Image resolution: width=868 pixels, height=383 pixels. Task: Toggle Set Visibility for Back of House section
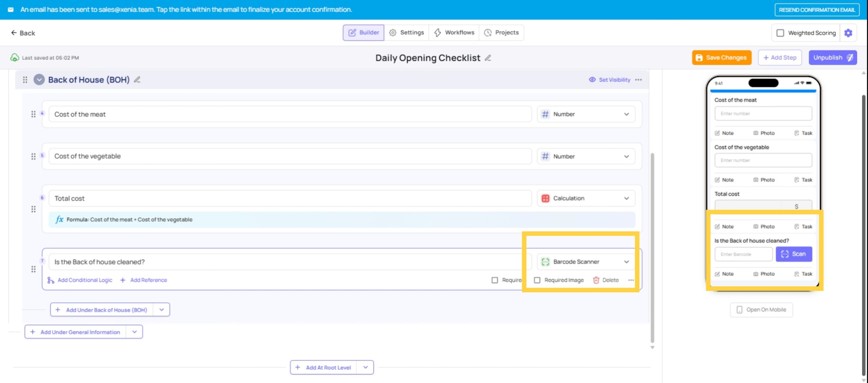609,80
